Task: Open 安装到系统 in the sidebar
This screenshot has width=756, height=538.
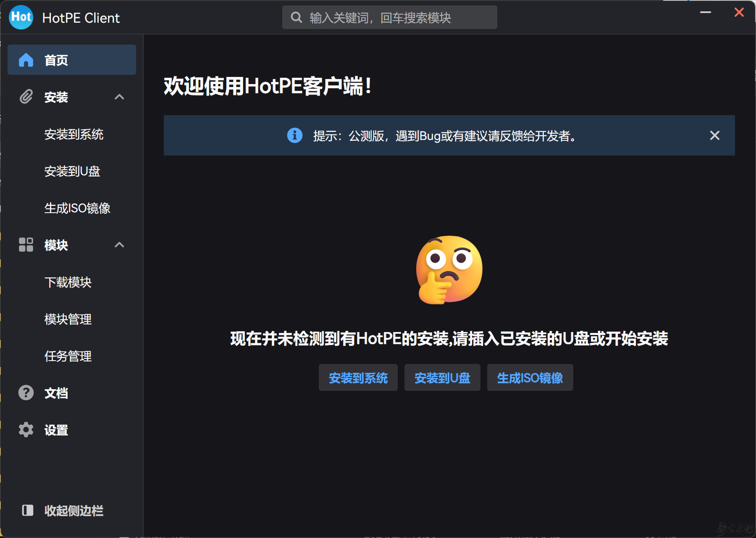Action: click(x=72, y=134)
